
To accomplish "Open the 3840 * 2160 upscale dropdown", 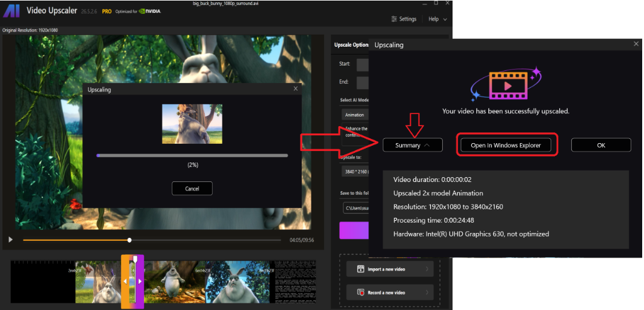I will point(355,171).
